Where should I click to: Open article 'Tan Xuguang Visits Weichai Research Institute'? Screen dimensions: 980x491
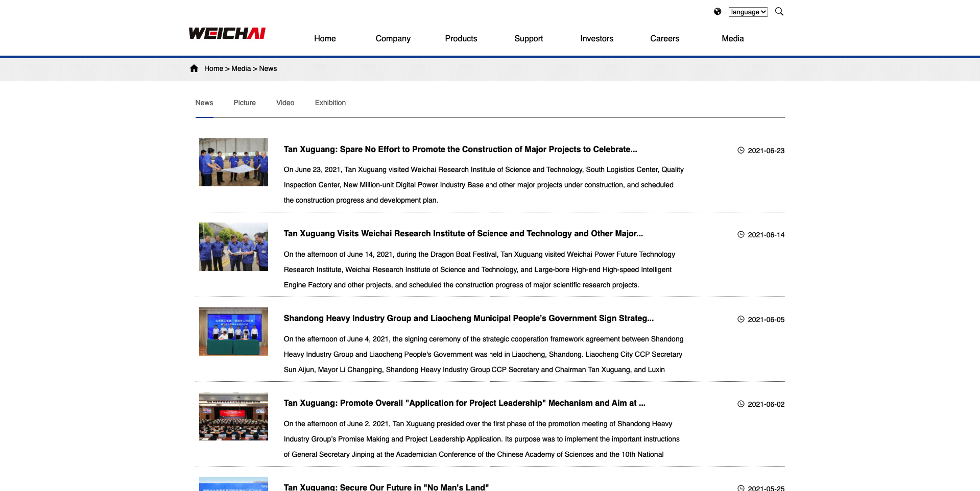tap(464, 233)
